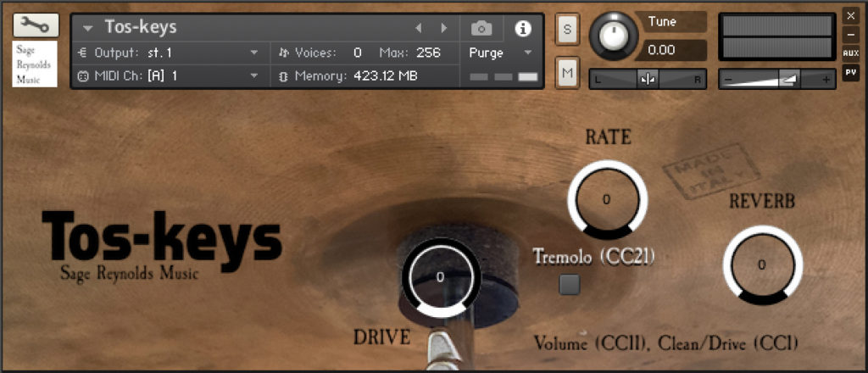Image resolution: width=868 pixels, height=373 pixels.
Task: Open the instrument name dropdown arrow
Action: point(87,28)
